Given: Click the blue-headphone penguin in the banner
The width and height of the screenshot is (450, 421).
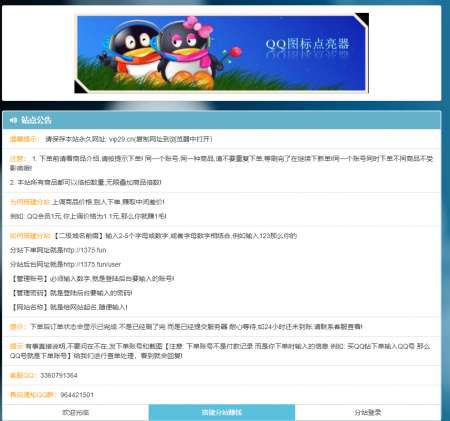Looking at the screenshot, I should 133,52.
